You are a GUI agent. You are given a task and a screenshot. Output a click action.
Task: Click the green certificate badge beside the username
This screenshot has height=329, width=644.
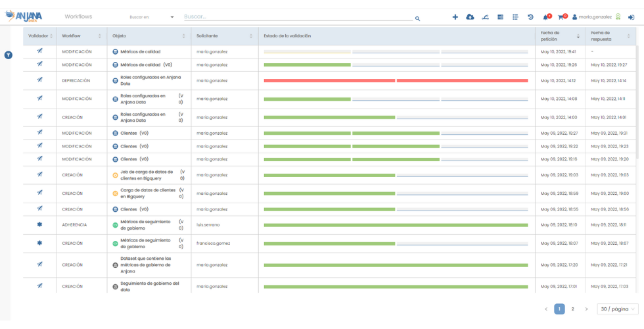pos(618,17)
